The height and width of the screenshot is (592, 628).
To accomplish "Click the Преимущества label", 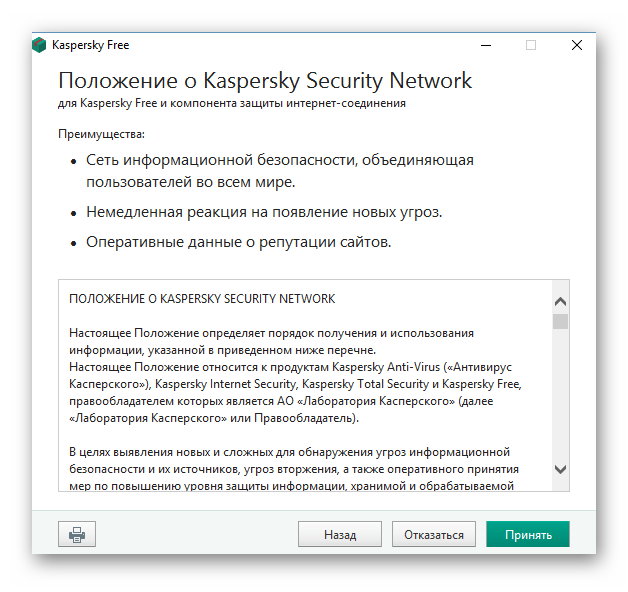I will (101, 133).
